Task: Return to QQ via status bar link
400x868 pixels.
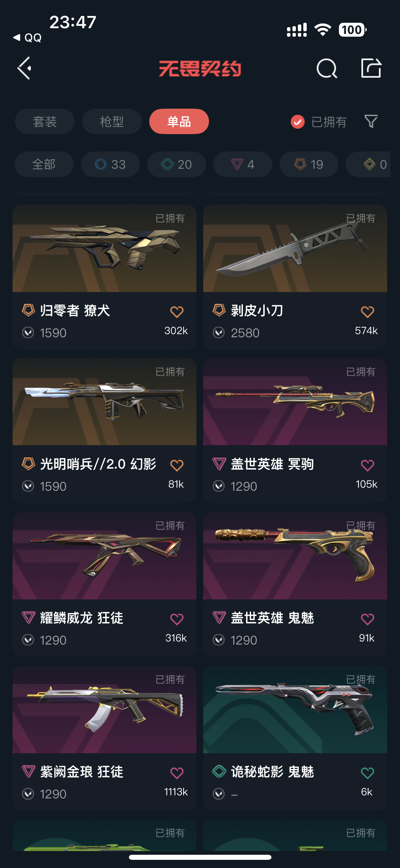Action: pos(27,37)
